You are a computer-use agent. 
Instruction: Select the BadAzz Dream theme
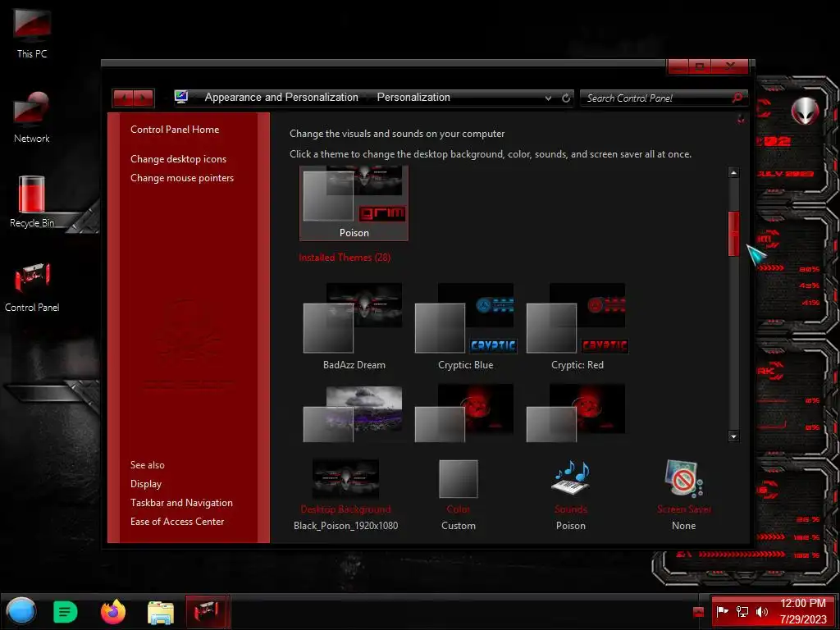(x=354, y=326)
